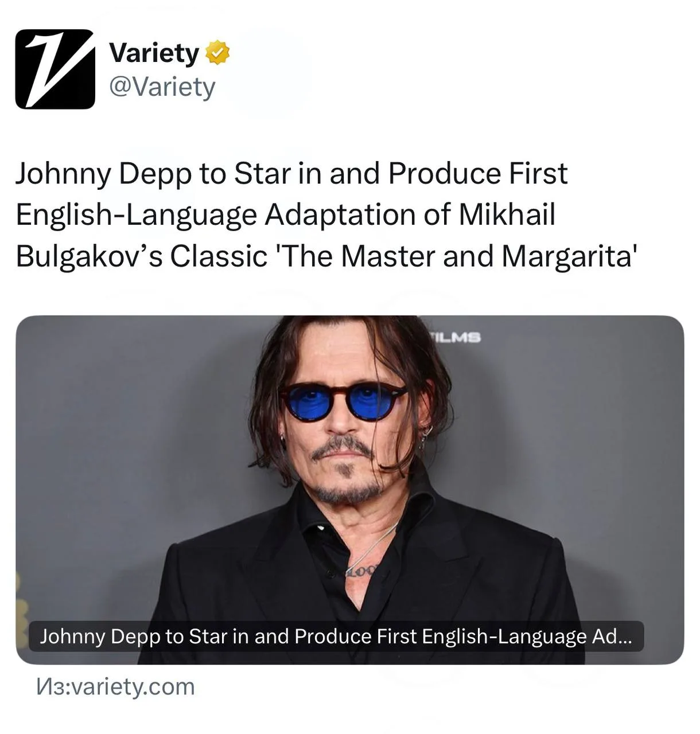Open the Variety profile logo avatar
The image size is (700, 734).
tap(55, 69)
